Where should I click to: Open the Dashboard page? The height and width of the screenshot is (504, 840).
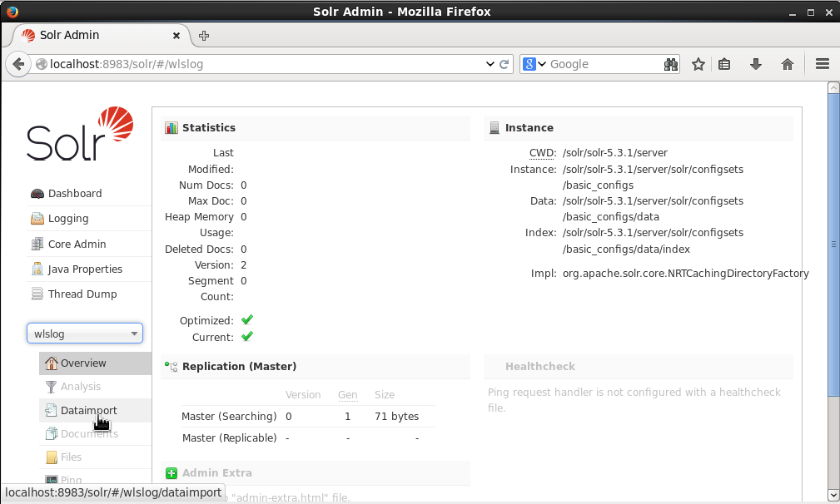75,193
